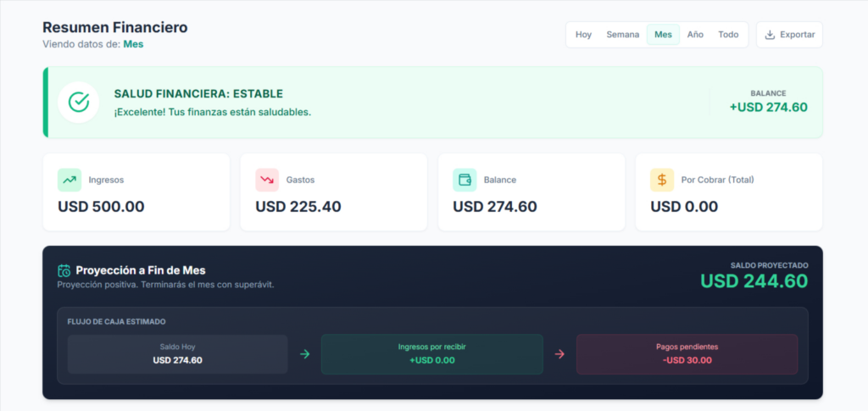This screenshot has width=868, height=411.
Task: Click the Gastos downward trend icon
Action: pos(267,180)
